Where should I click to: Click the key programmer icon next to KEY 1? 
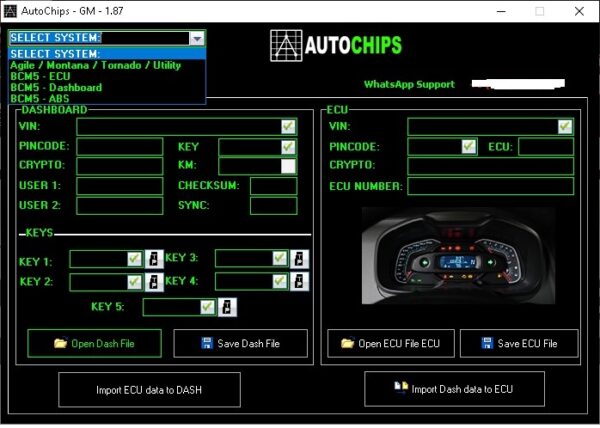pyautogui.click(x=154, y=259)
